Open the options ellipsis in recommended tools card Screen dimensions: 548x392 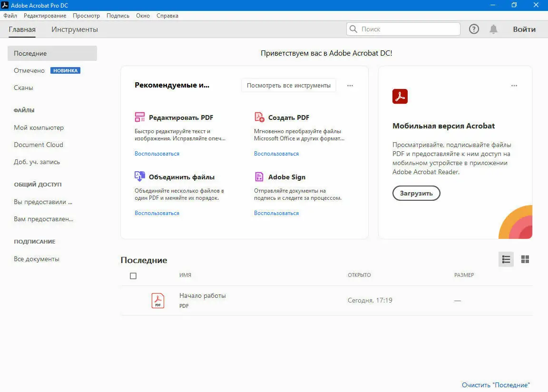350,86
